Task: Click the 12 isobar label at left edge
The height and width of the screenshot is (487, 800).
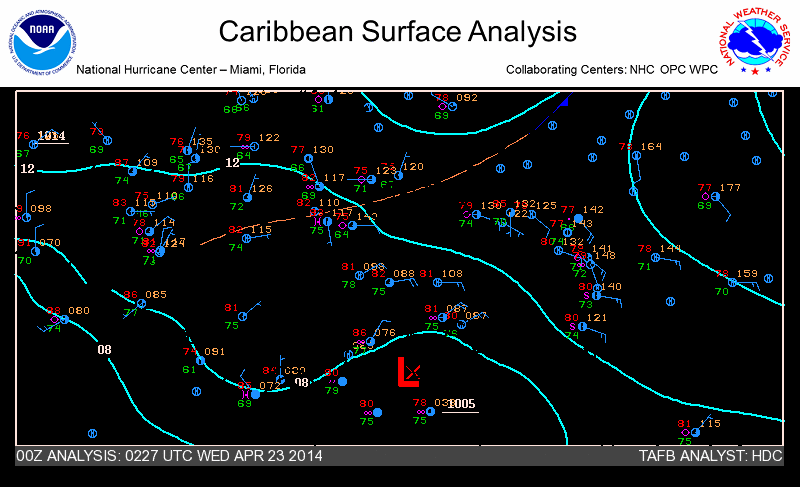Action: 28,169
